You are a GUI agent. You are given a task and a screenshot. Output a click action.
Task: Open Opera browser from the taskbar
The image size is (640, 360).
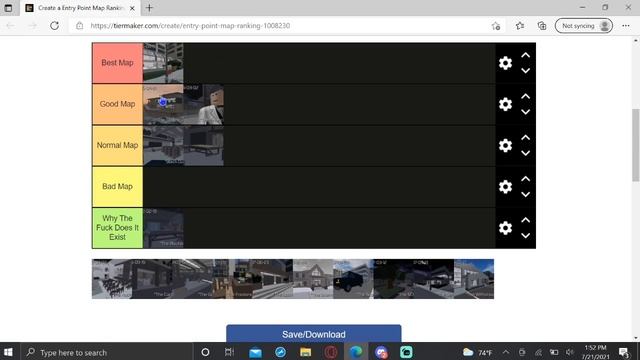point(331,352)
